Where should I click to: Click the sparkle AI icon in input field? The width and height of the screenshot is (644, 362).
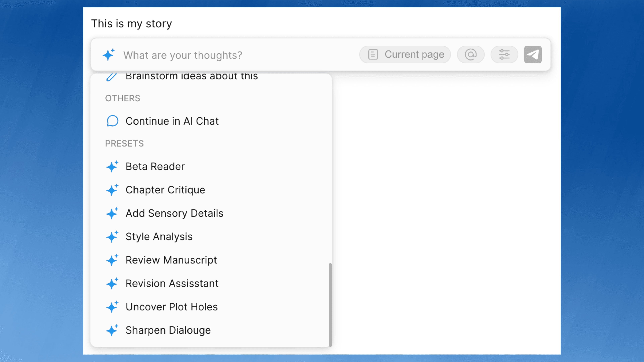point(109,54)
